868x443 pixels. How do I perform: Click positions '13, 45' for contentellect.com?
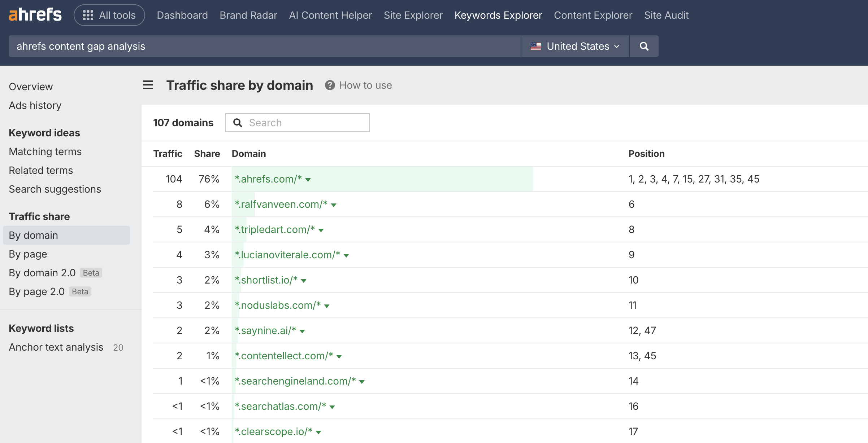click(642, 356)
